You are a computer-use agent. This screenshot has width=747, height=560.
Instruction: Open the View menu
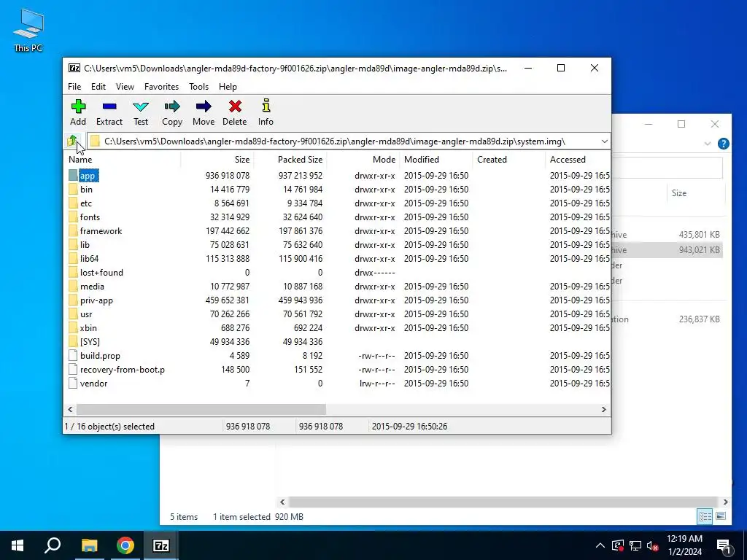point(125,87)
